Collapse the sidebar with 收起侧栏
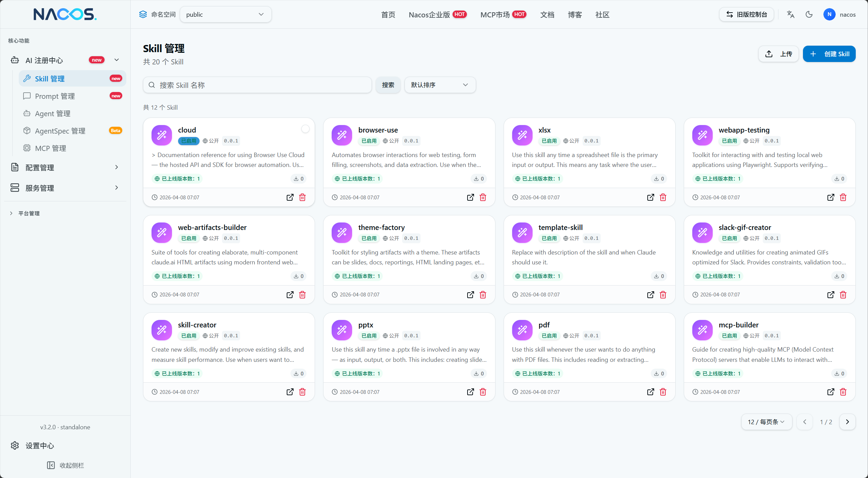 65,465
